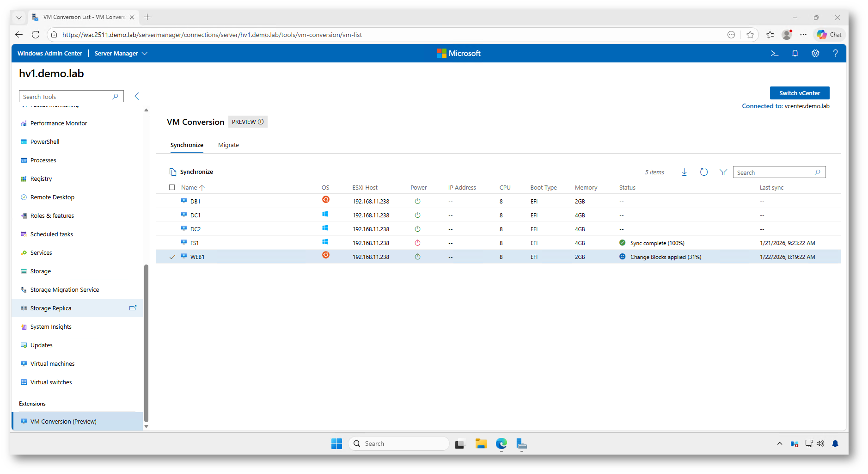Viewport: 868px width, 474px height.
Task: Open the filter funnel icon
Action: (723, 172)
